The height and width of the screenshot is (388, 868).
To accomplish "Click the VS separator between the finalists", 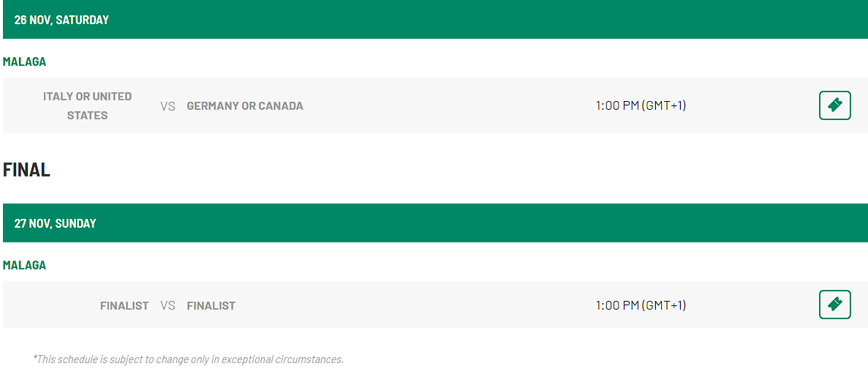I will pos(167,305).
